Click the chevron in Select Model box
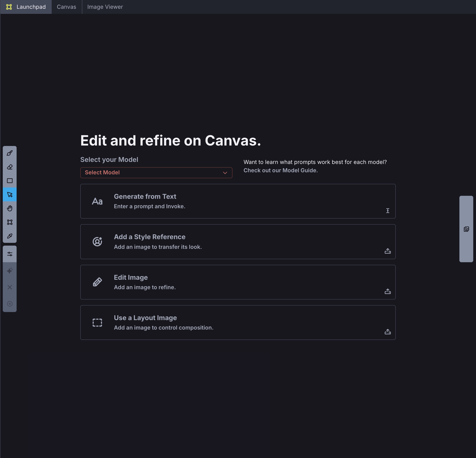This screenshot has height=458, width=476. tap(225, 173)
